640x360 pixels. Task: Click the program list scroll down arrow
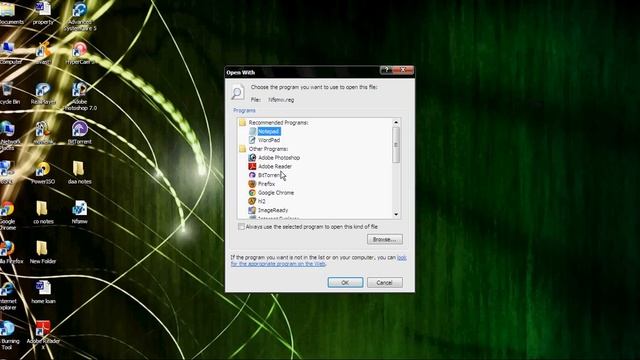click(396, 214)
